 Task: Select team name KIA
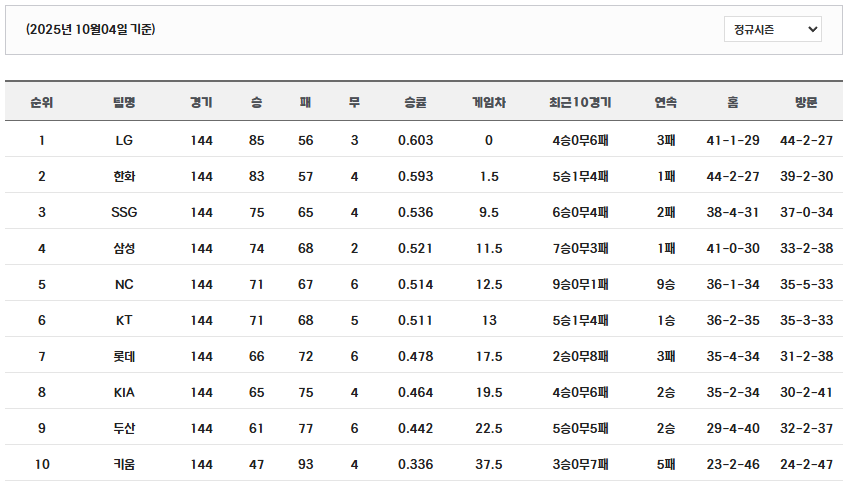pos(124,392)
